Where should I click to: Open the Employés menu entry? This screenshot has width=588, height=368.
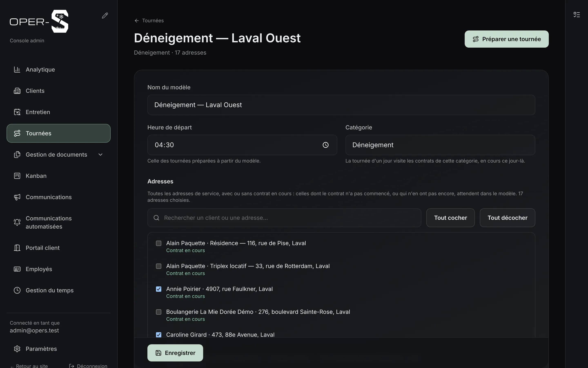pyautogui.click(x=59, y=269)
